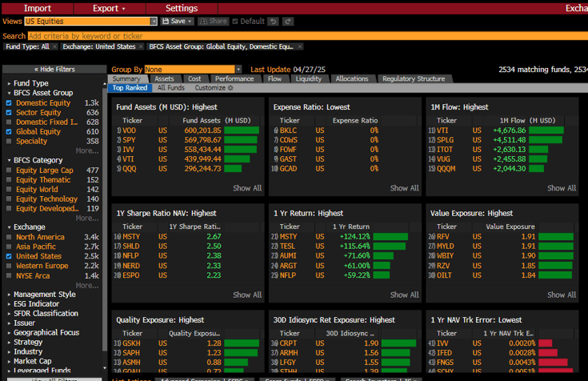The width and height of the screenshot is (588, 381).
Task: Click the Save view icon button
Action: pyautogui.click(x=176, y=22)
